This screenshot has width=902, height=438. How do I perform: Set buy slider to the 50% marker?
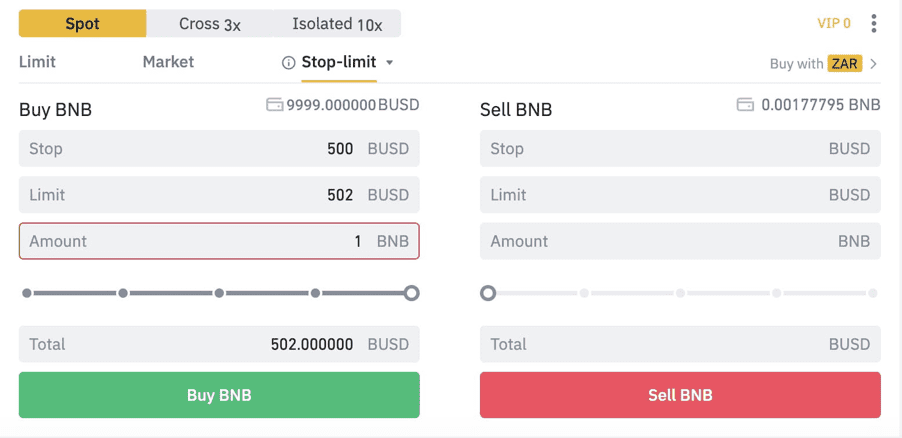pyautogui.click(x=219, y=293)
